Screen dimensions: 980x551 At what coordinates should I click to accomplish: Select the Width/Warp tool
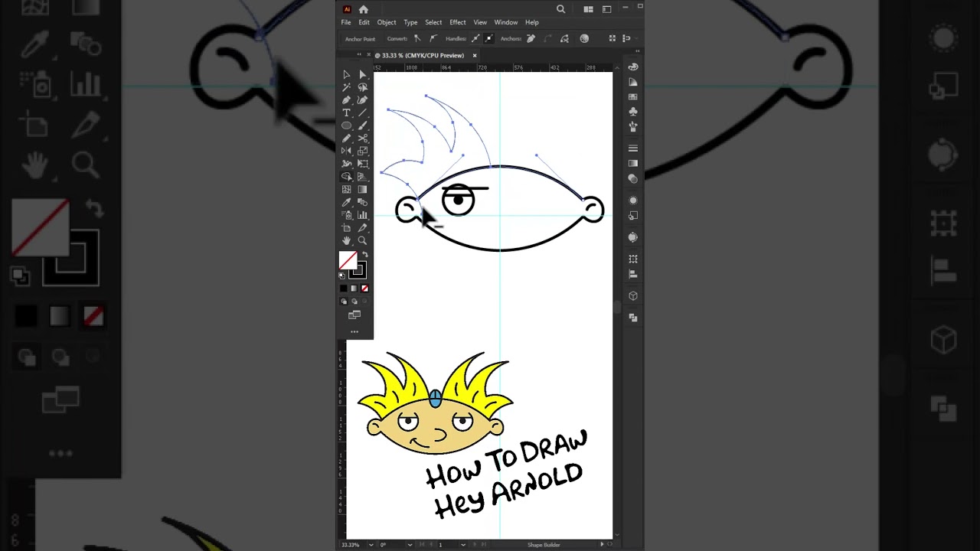click(346, 164)
